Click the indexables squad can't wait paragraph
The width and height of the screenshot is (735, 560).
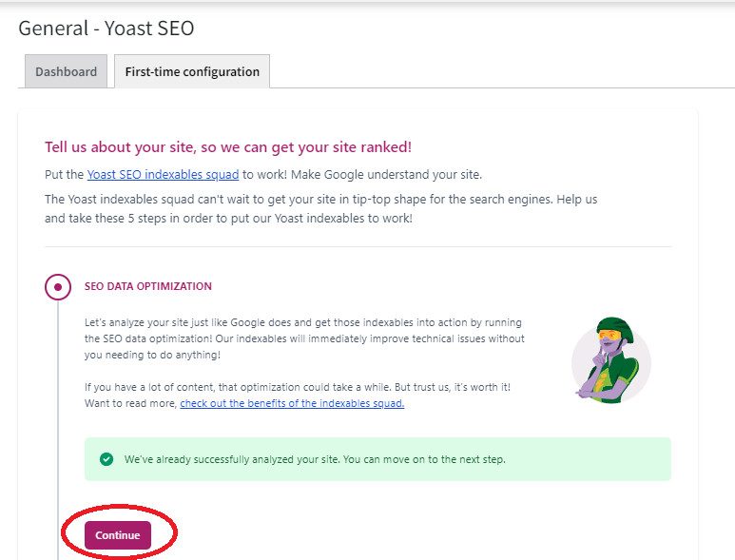(x=323, y=208)
